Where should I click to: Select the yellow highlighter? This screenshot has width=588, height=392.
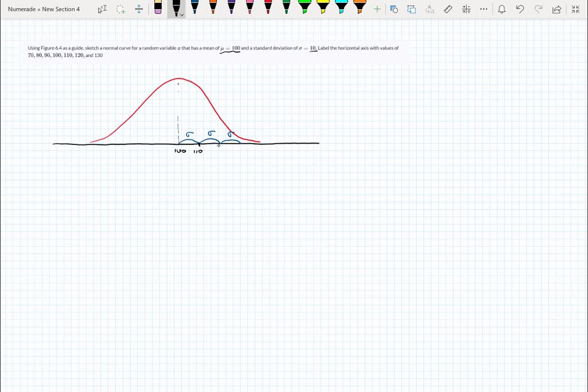(323, 9)
